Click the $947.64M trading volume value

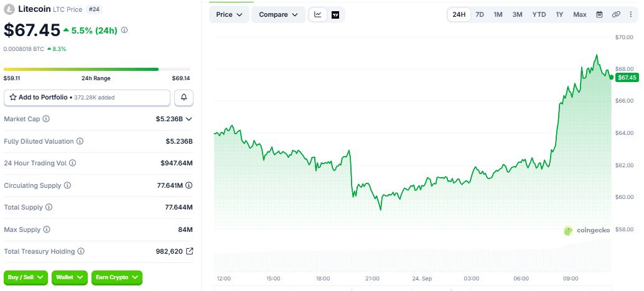pos(177,163)
